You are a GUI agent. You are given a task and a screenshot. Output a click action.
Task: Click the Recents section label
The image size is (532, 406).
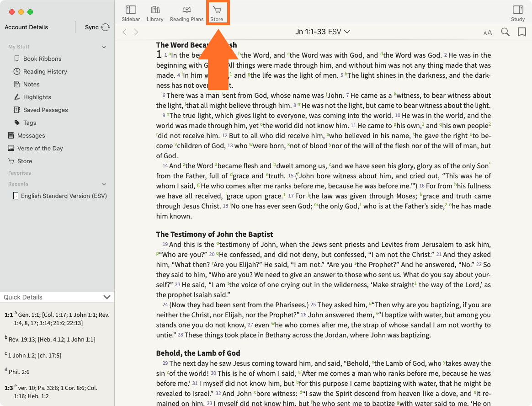coord(18,184)
